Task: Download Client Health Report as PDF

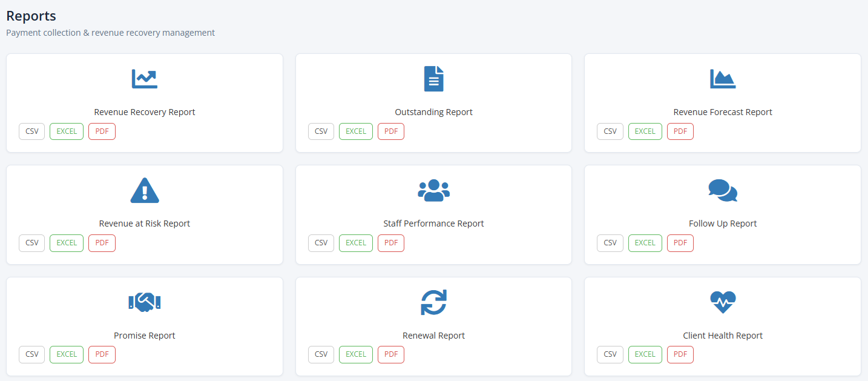Action: click(680, 355)
